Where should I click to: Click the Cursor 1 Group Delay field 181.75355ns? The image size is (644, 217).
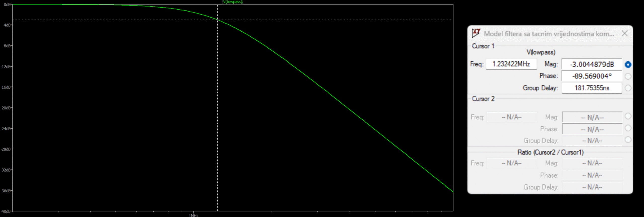[x=592, y=88]
